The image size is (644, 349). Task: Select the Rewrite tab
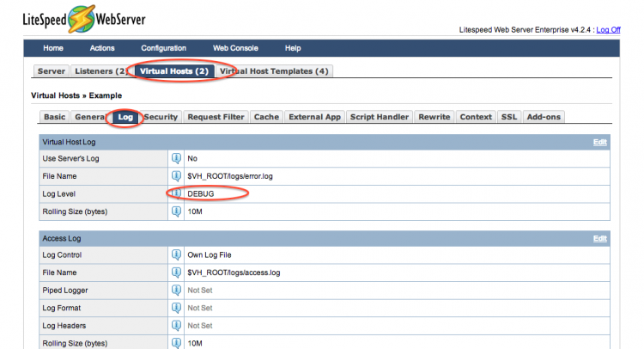coord(434,117)
